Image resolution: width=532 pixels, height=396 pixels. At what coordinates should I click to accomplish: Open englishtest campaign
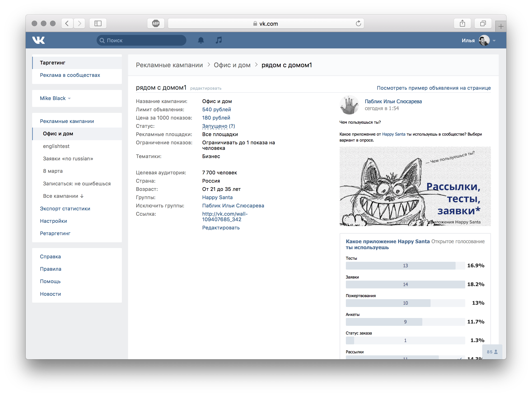56,146
